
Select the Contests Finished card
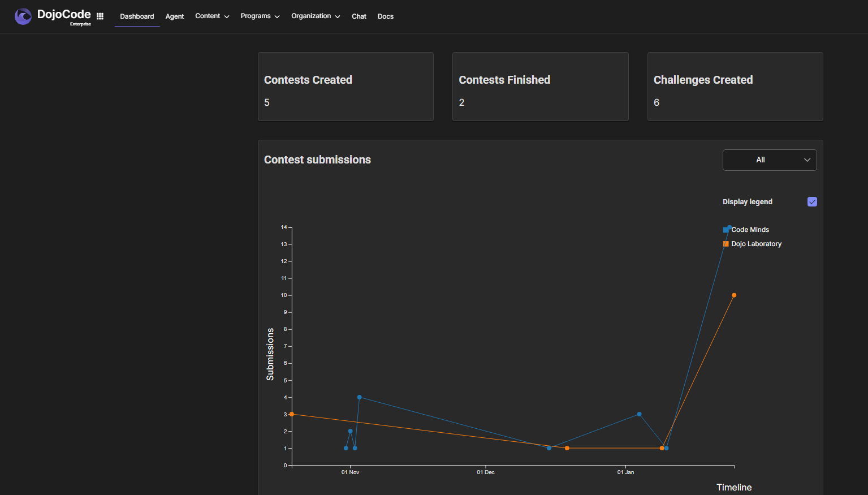click(x=541, y=87)
